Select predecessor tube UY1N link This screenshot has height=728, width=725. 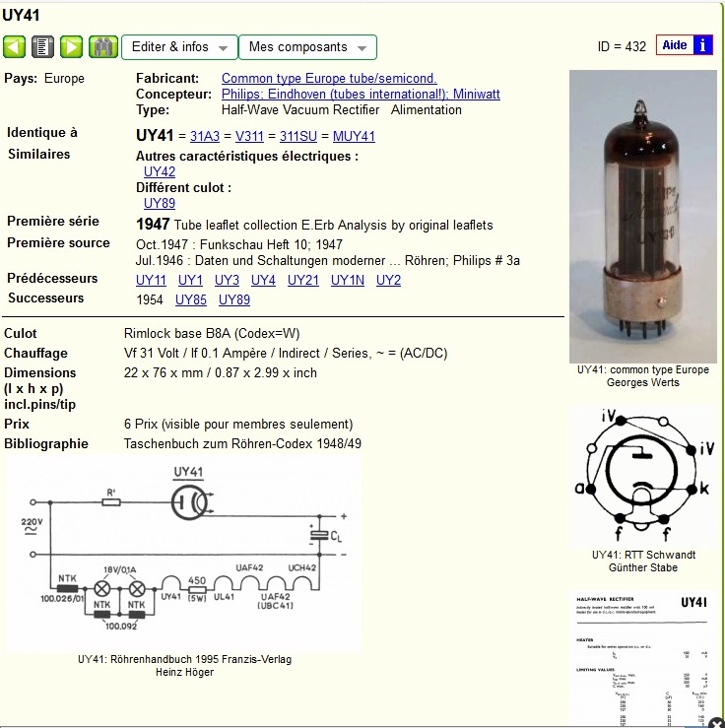point(347,280)
